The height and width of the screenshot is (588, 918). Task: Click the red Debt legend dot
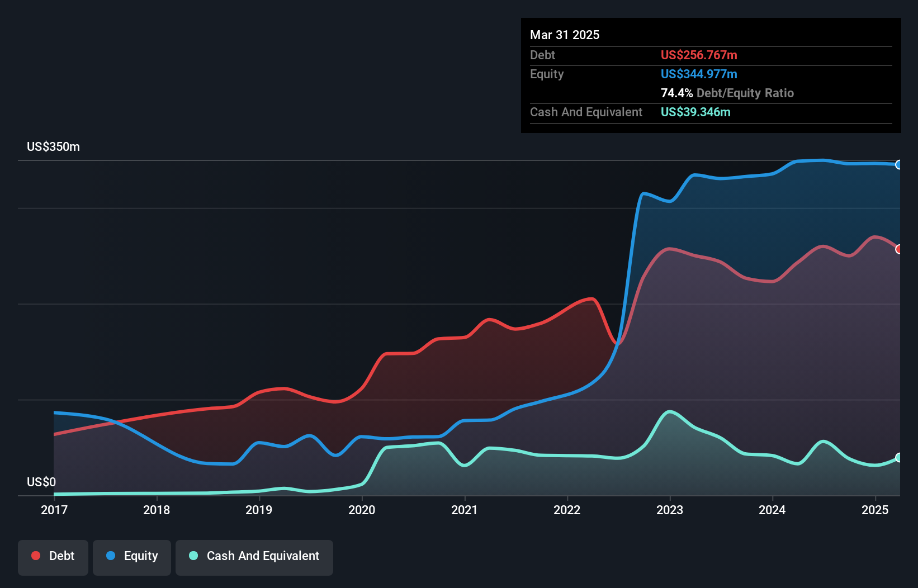tap(36, 556)
